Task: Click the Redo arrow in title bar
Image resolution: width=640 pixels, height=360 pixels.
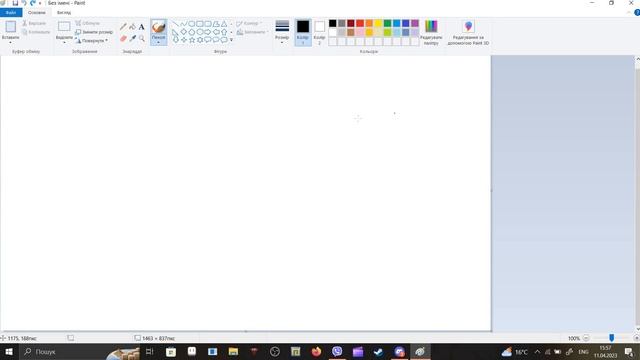Action: [x=33, y=3]
